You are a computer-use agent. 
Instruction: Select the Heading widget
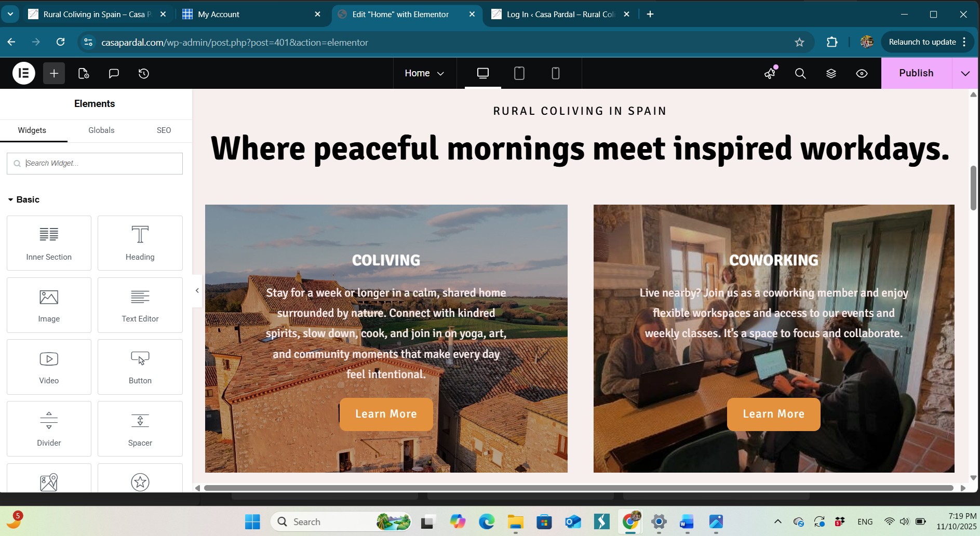[140, 243]
